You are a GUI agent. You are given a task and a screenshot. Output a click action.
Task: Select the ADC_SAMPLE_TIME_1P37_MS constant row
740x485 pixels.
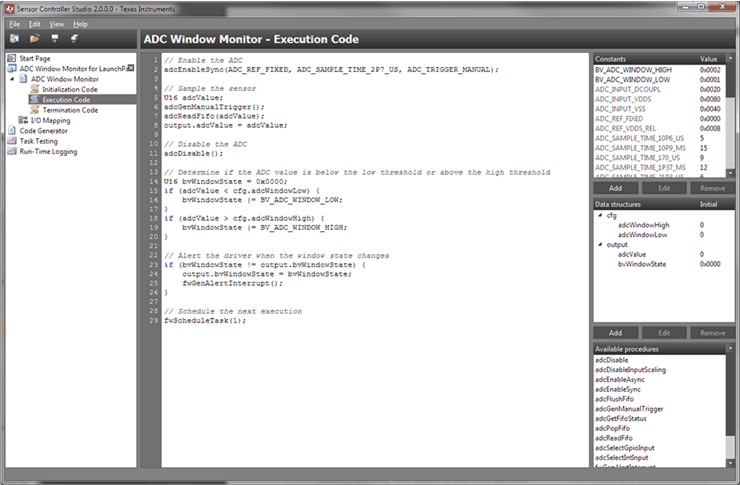[660, 167]
